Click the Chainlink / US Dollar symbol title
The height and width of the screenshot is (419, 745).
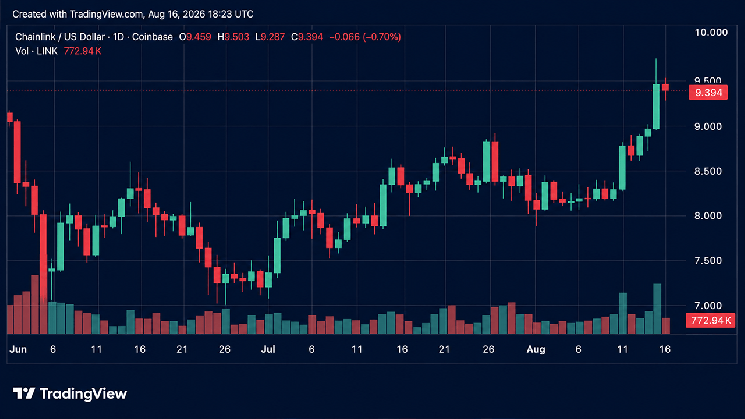[x=60, y=37]
